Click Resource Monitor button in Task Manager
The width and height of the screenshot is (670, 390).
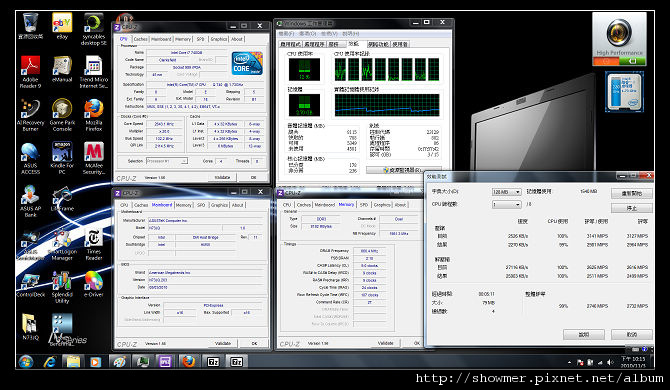tap(404, 170)
